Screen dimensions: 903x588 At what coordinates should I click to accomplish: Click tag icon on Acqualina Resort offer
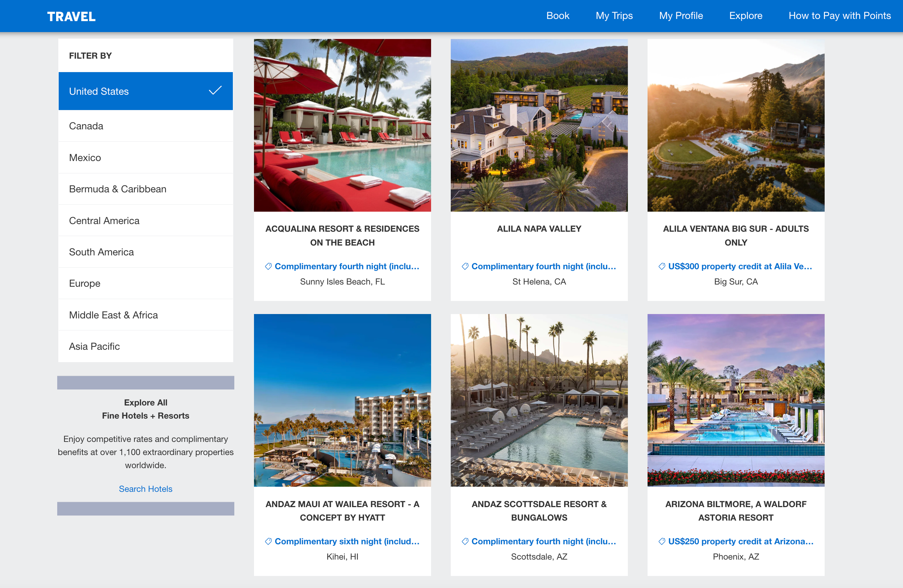coord(268,266)
